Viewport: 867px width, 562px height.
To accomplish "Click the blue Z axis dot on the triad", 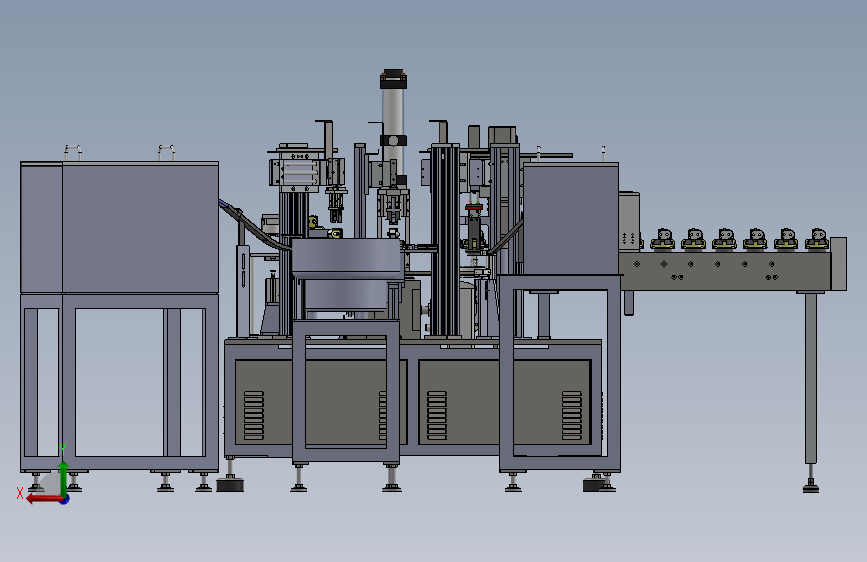I will [x=65, y=499].
